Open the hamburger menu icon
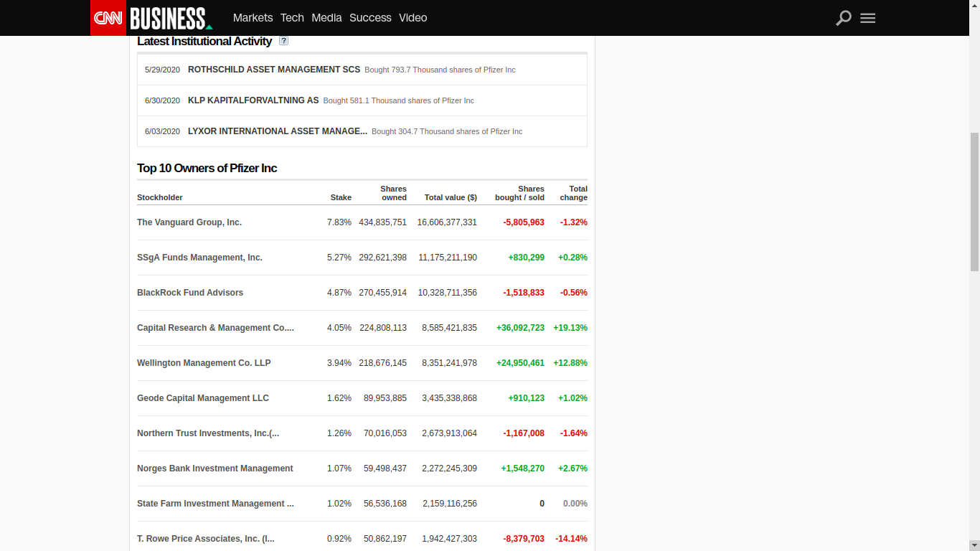This screenshot has width=980, height=551. (x=868, y=18)
